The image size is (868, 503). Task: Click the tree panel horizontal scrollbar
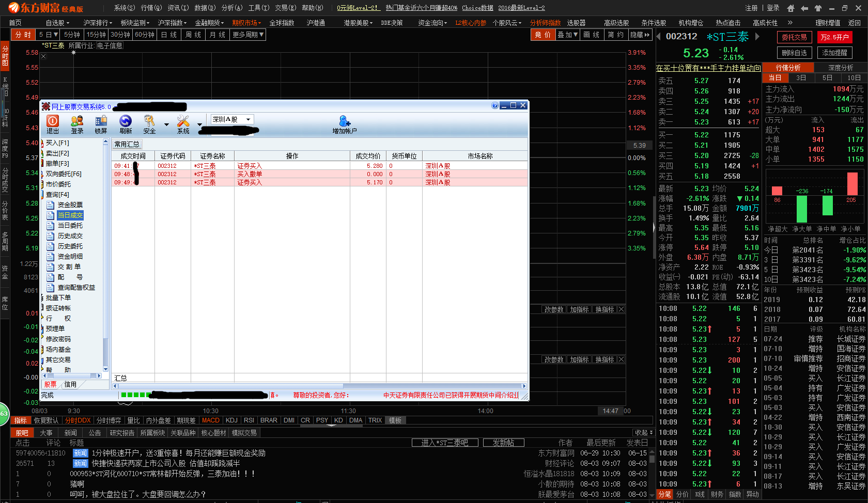tap(71, 375)
